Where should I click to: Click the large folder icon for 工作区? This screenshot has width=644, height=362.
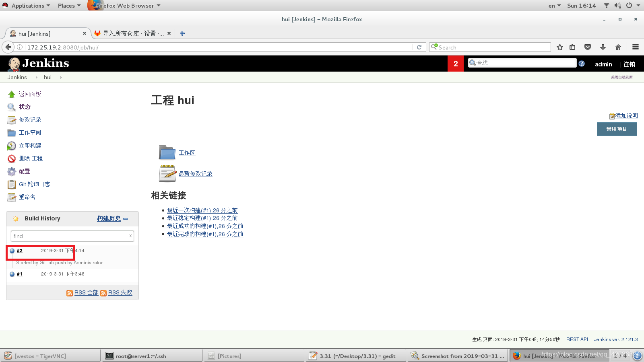coord(167,153)
